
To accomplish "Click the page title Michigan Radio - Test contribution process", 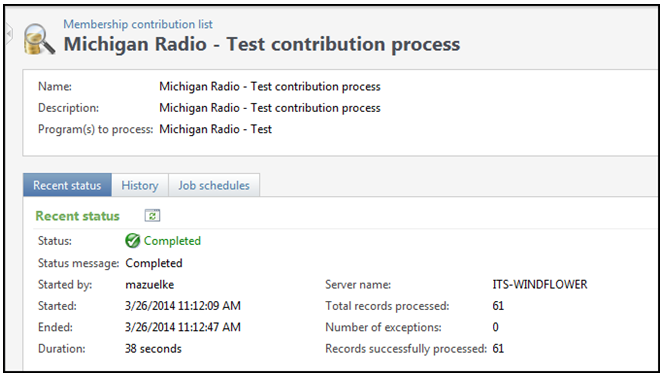I will click(262, 44).
